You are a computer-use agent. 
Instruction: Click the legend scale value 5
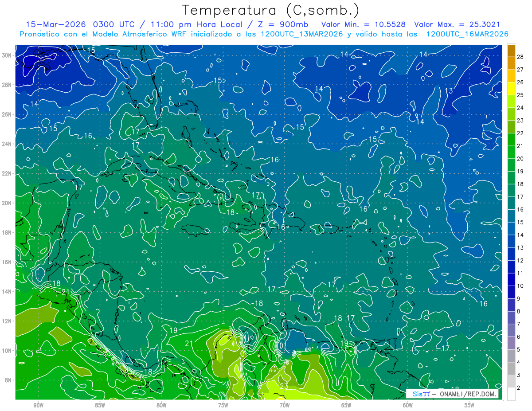click(x=519, y=350)
